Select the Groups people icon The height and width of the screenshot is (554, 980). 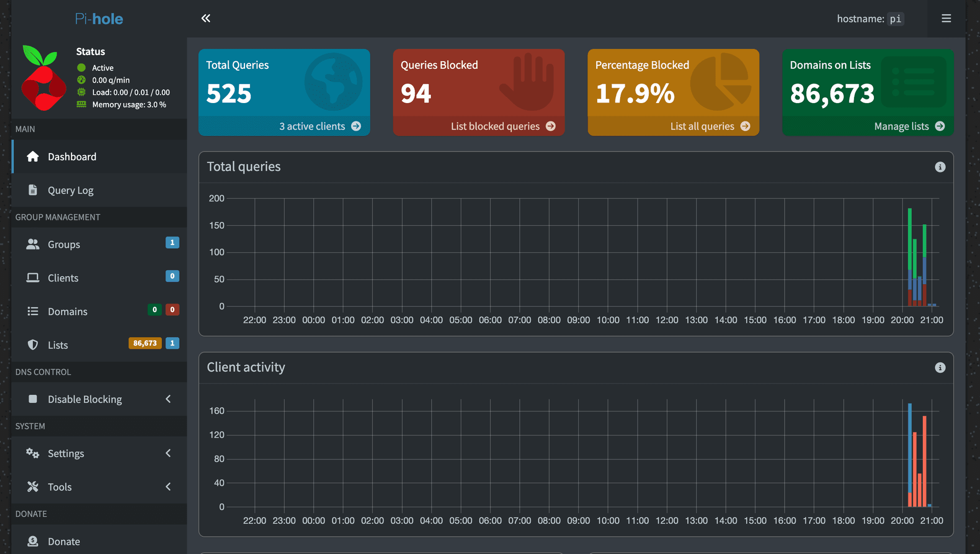[33, 244]
